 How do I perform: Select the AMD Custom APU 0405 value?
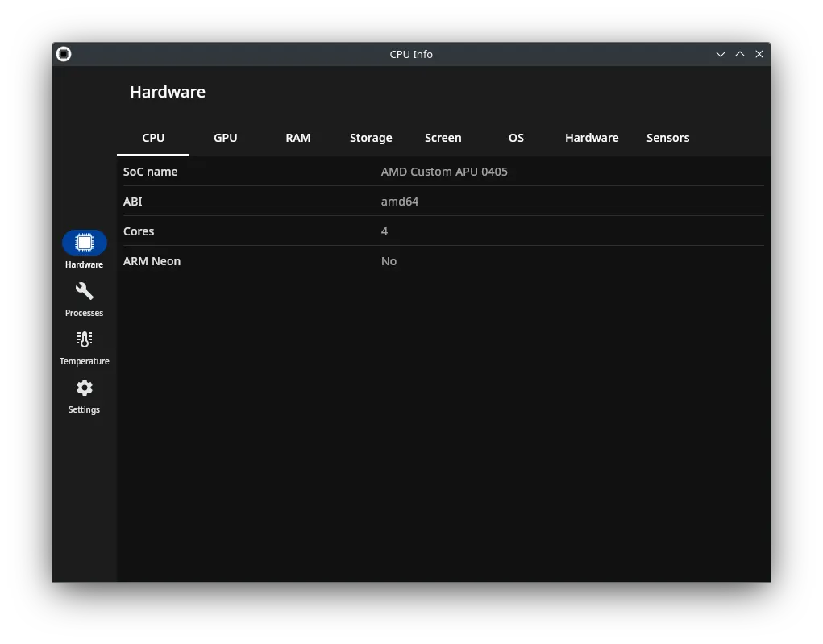click(x=444, y=172)
